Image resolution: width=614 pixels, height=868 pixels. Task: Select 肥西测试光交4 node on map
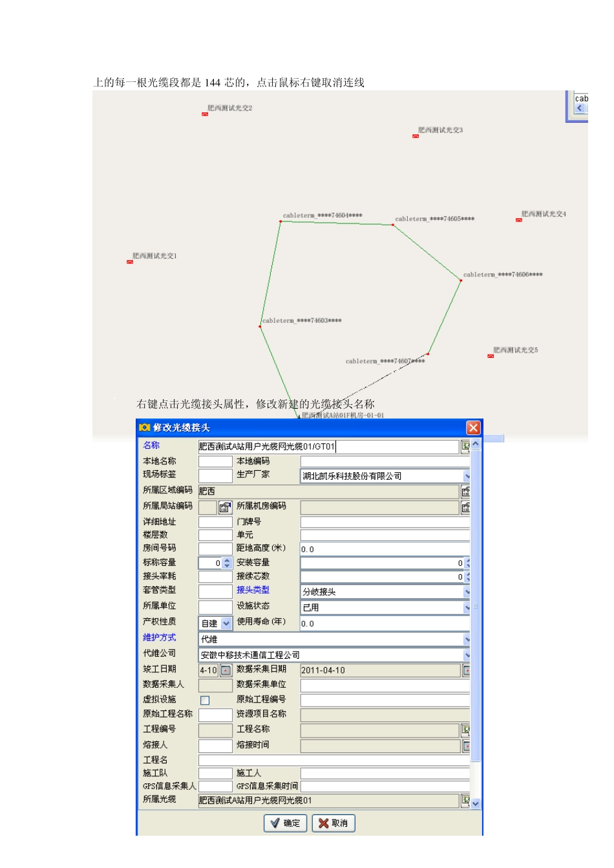click(x=519, y=220)
